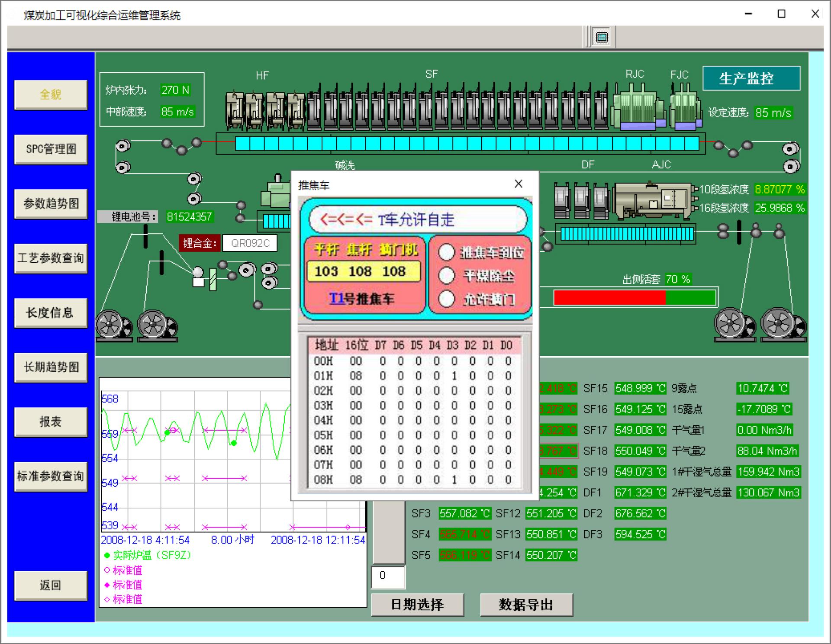The width and height of the screenshot is (831, 644).
Task: Select the 平煤除尘 radio button
Action: click(446, 275)
